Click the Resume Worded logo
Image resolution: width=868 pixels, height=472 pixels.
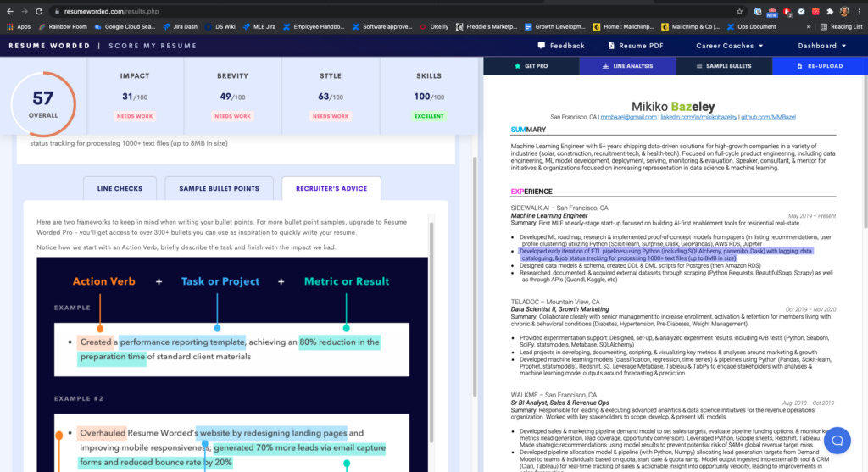49,46
